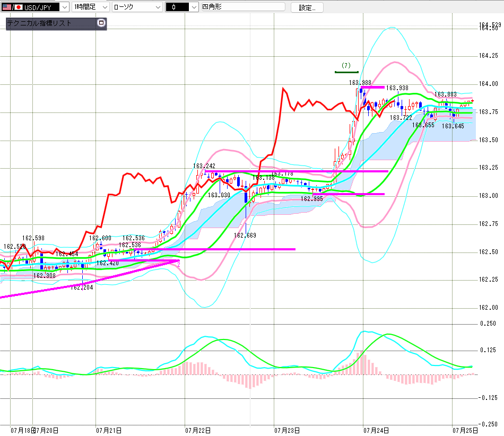
Task: Open the ローソク chart type dropdown
Action: click(158, 7)
